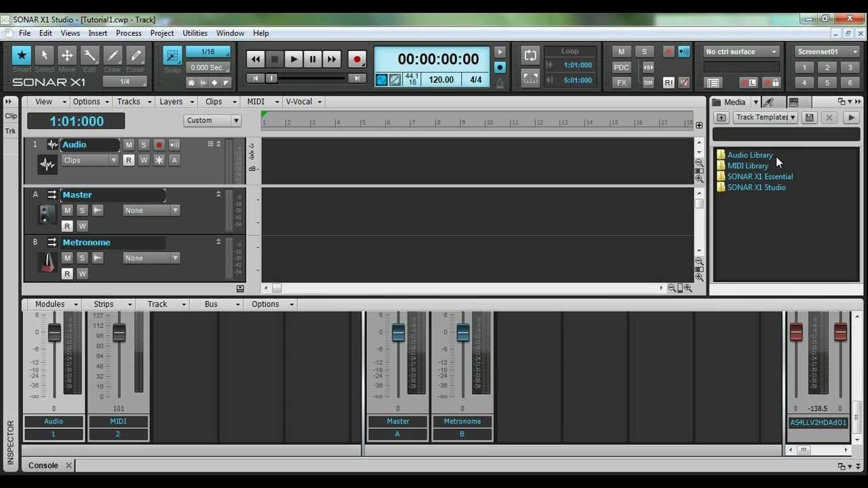Open the Metronome bus None output dropdown
Screen dimensions: 868x488
pyautogui.click(x=151, y=258)
